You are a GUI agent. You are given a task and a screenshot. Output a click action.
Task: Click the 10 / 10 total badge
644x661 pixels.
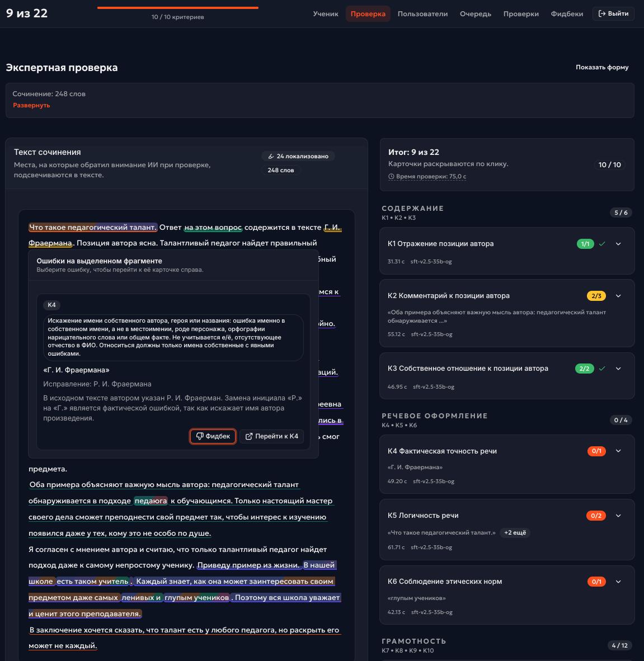tap(609, 164)
